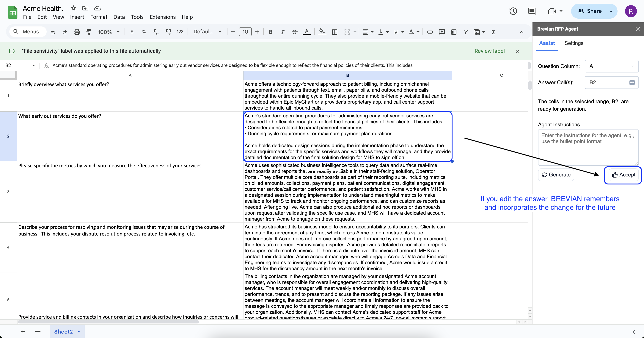Screen dimensions: 644x338
Task: Open the name box dropdown
Action: [x=34, y=65]
